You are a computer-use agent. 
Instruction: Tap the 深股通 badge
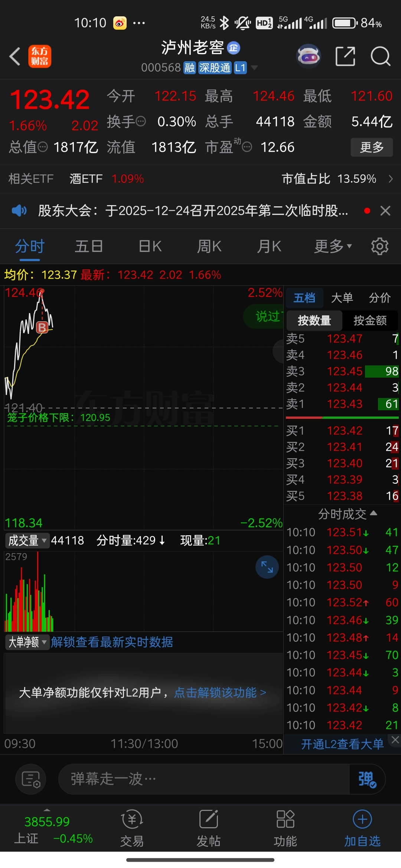[215, 68]
